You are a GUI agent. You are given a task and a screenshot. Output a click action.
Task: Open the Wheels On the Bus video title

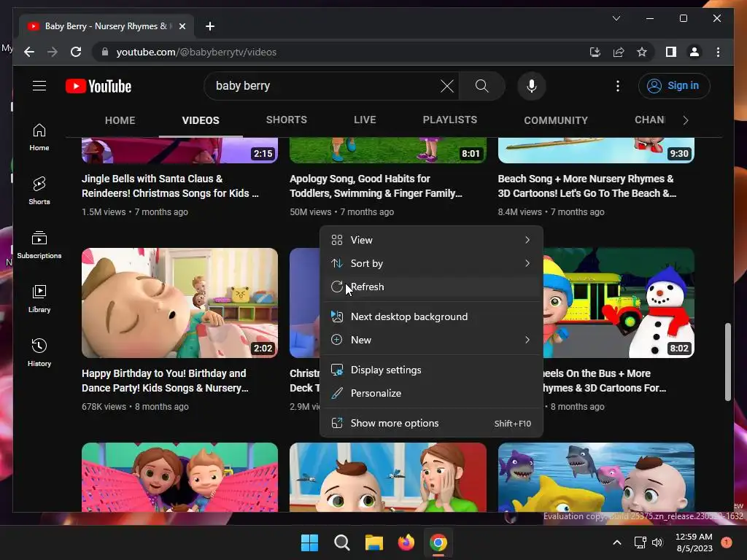(604, 381)
